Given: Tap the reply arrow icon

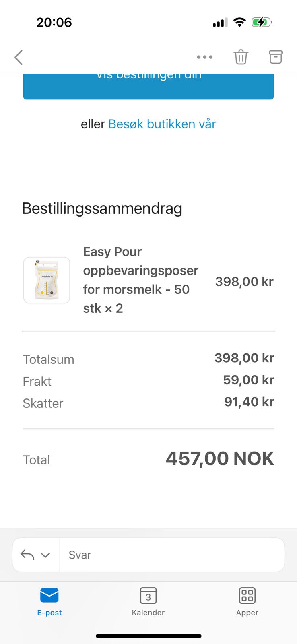Looking at the screenshot, I should click(27, 555).
